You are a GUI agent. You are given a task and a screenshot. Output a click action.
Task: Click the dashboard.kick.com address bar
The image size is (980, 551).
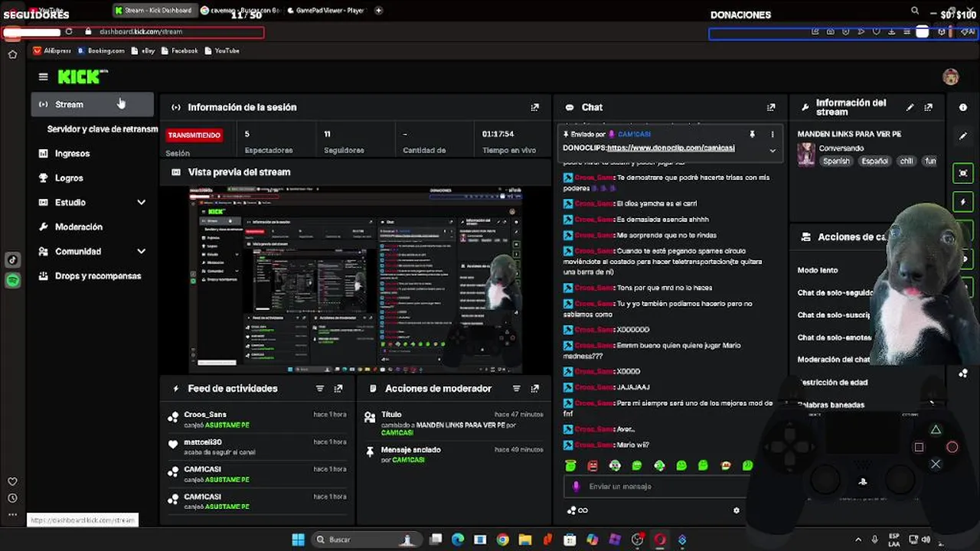(x=141, y=31)
